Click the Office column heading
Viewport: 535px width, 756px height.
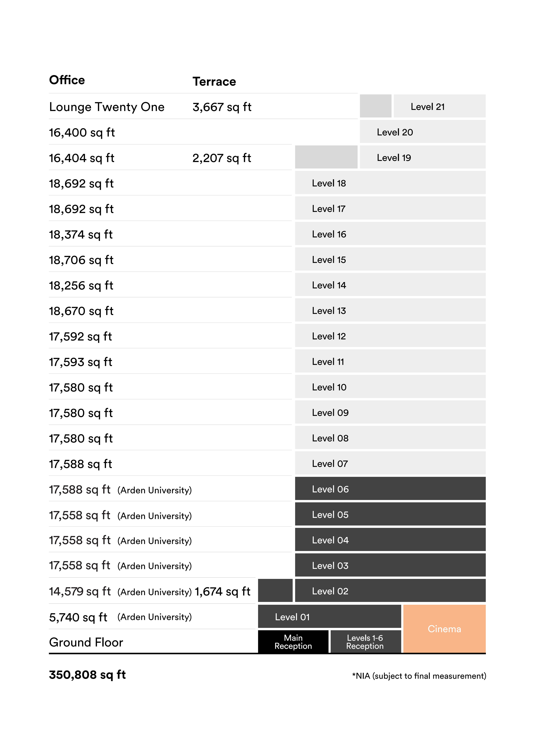[67, 80]
